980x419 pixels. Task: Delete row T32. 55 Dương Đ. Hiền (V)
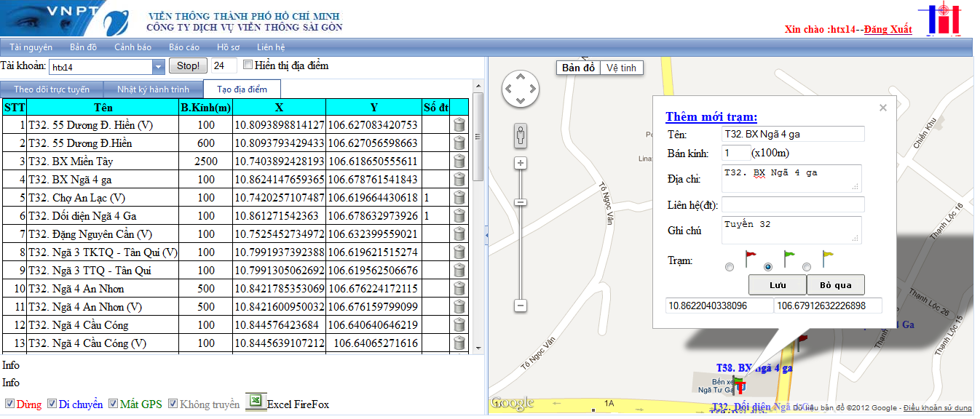click(459, 125)
